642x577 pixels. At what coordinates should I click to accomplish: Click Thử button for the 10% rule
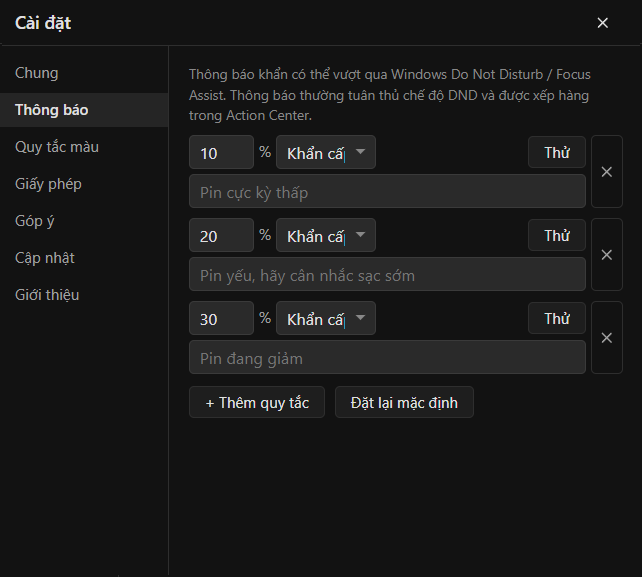(x=557, y=152)
